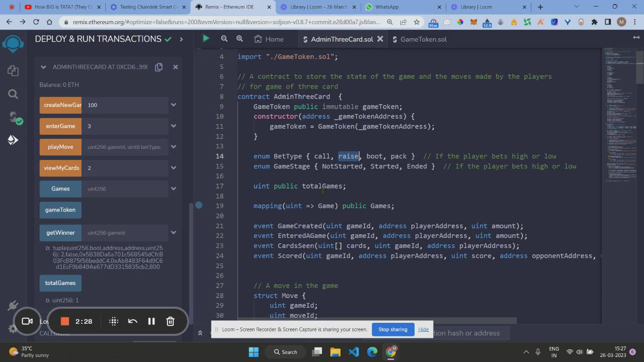Edit the playMove parameters field
Screen dimensions: 644x362
pyautogui.click(x=125, y=147)
